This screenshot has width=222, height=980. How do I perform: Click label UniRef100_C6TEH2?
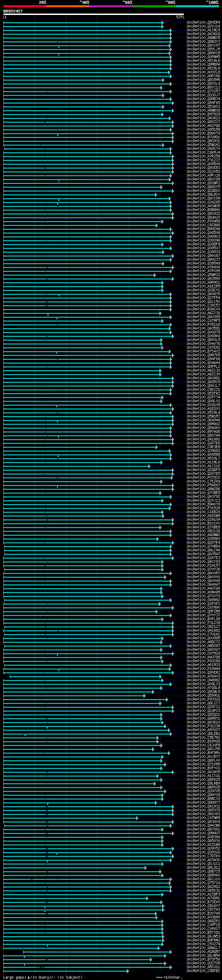[x=203, y=347]
